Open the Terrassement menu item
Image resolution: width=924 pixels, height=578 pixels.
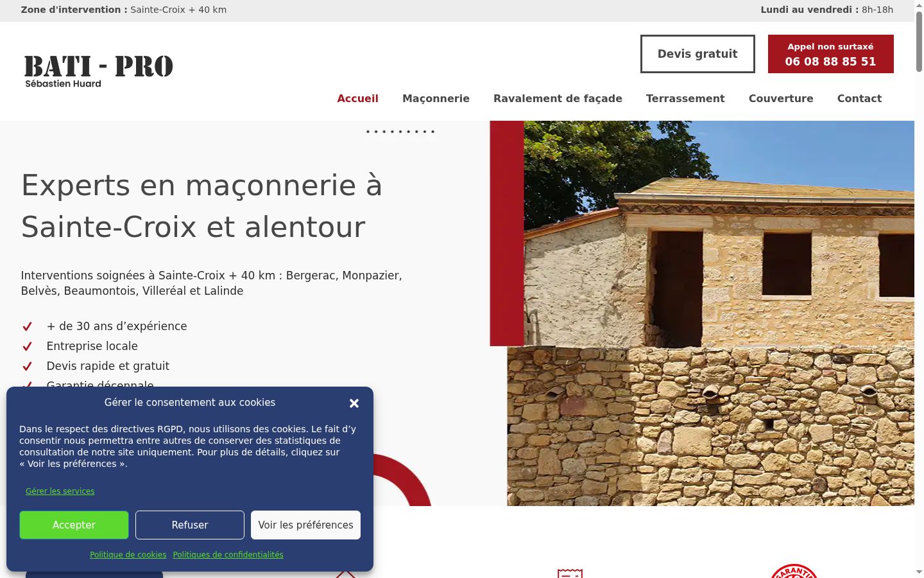coord(685,98)
